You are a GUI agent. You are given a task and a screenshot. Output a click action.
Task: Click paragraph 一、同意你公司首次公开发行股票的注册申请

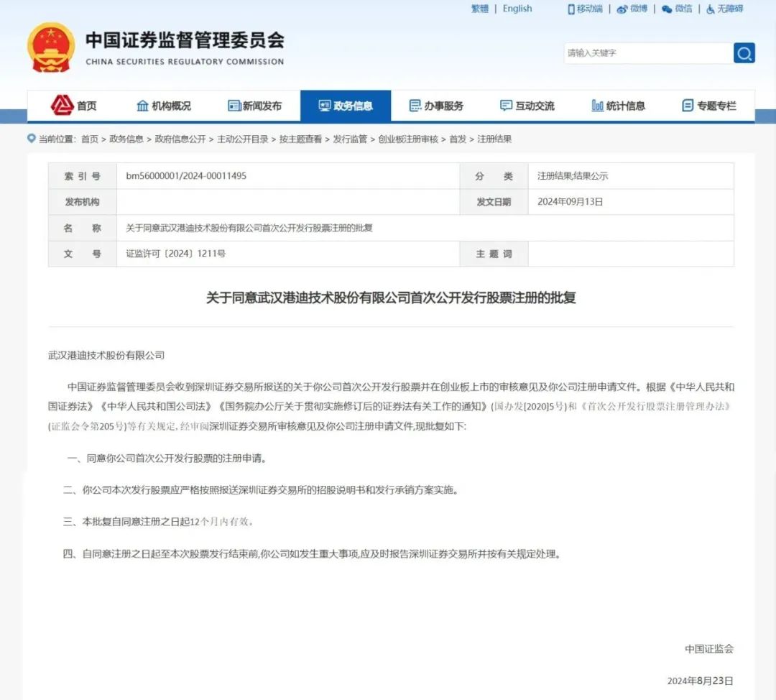168,459
